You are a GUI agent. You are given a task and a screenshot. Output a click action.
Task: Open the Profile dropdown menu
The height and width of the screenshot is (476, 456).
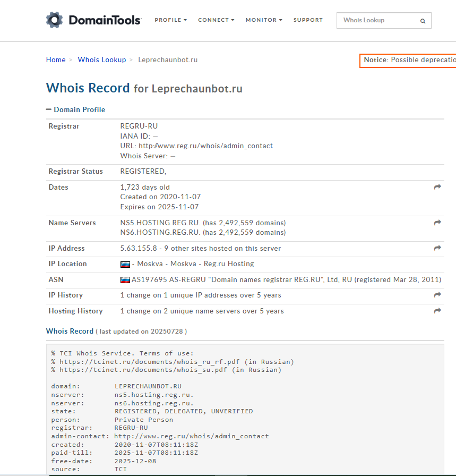click(x=171, y=20)
